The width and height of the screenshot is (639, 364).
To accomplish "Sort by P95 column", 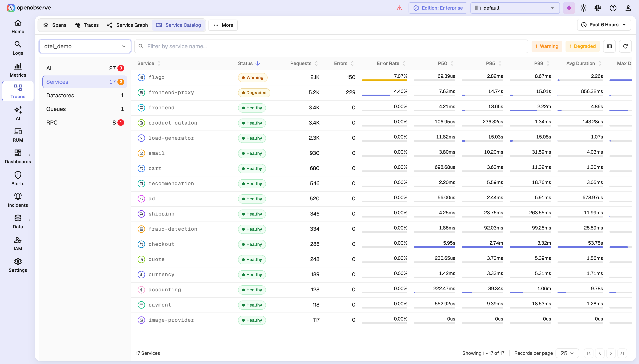I will [494, 63].
